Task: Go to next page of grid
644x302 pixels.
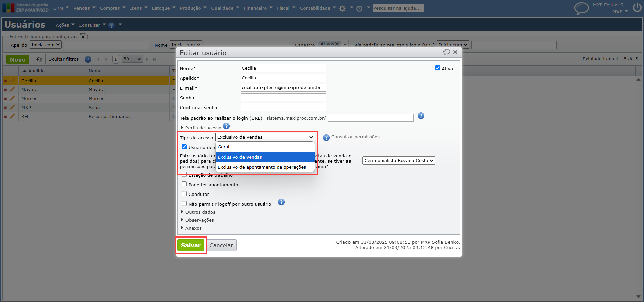Action: (x=147, y=59)
